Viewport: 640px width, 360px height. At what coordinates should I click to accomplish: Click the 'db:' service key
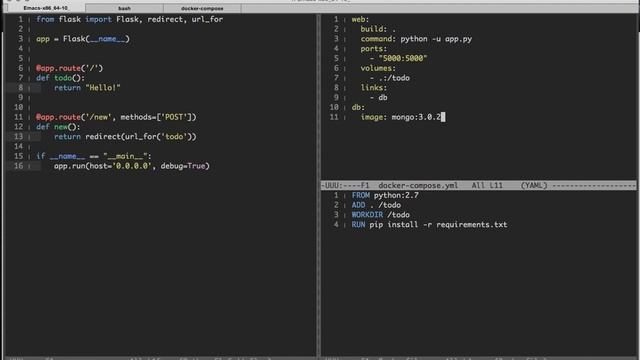(358, 107)
